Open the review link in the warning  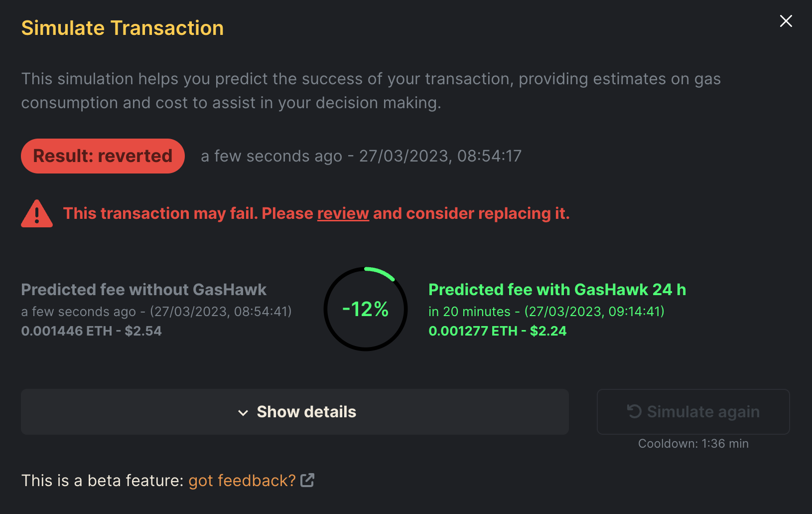[343, 213]
